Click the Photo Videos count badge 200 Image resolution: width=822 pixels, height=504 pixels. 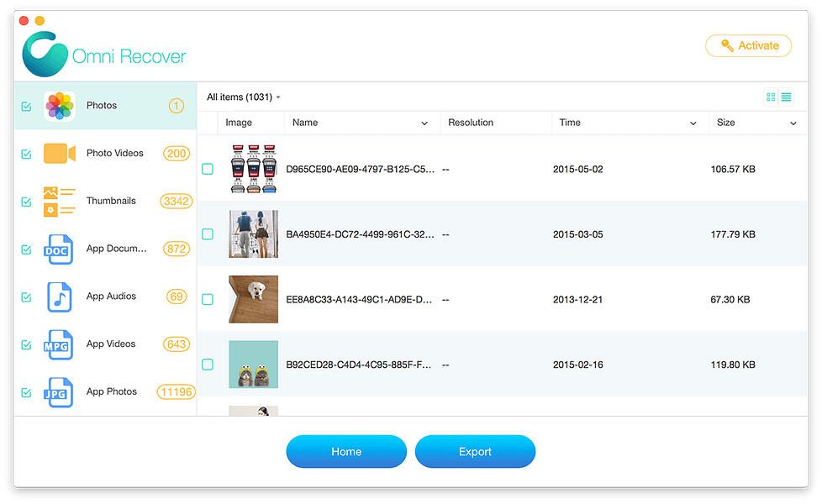click(177, 154)
